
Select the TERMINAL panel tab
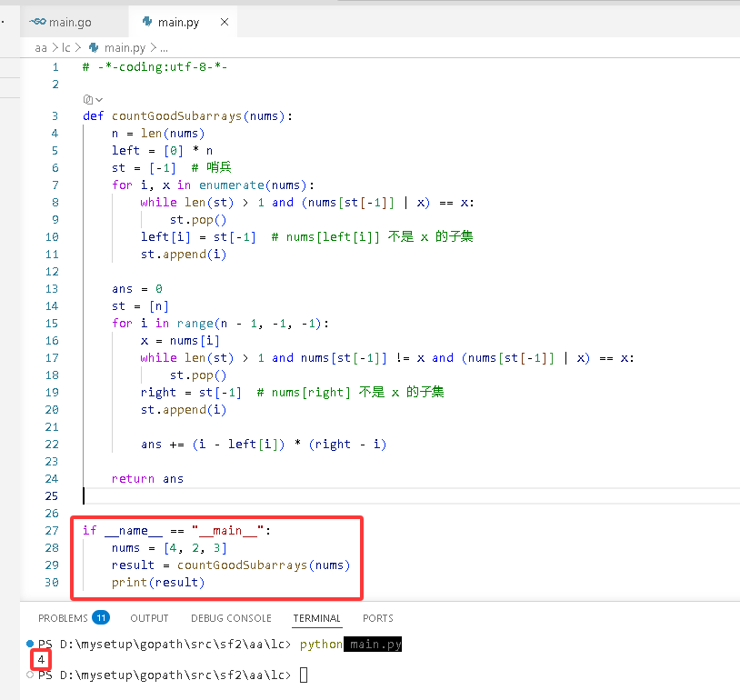[316, 618]
